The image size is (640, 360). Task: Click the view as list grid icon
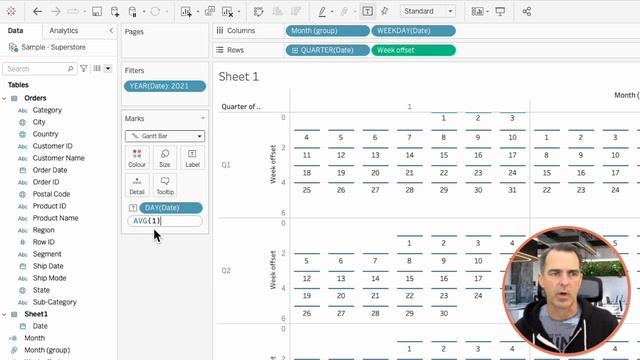[97, 69]
